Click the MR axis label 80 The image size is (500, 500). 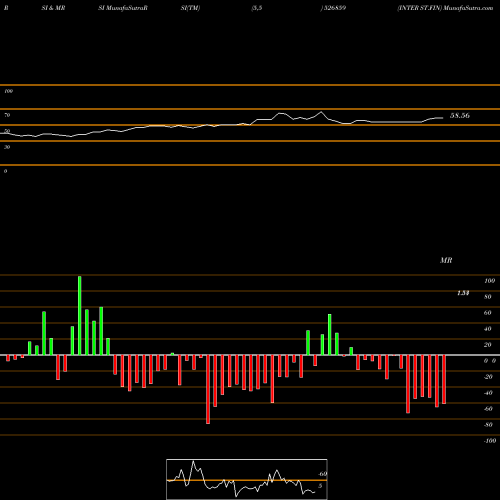[488, 297]
